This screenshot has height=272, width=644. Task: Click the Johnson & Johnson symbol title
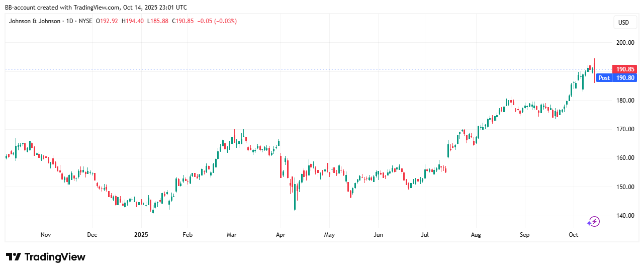[x=34, y=21]
